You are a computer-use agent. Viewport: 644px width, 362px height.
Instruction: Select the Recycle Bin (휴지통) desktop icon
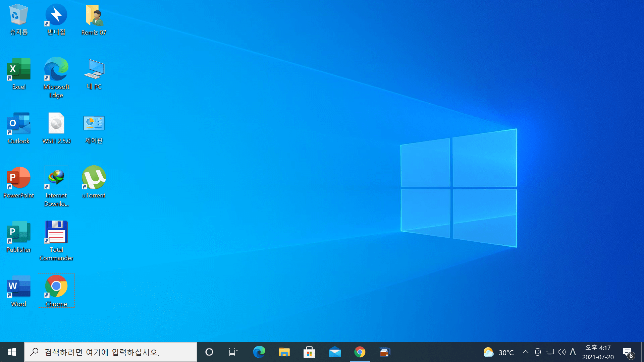click(x=18, y=19)
